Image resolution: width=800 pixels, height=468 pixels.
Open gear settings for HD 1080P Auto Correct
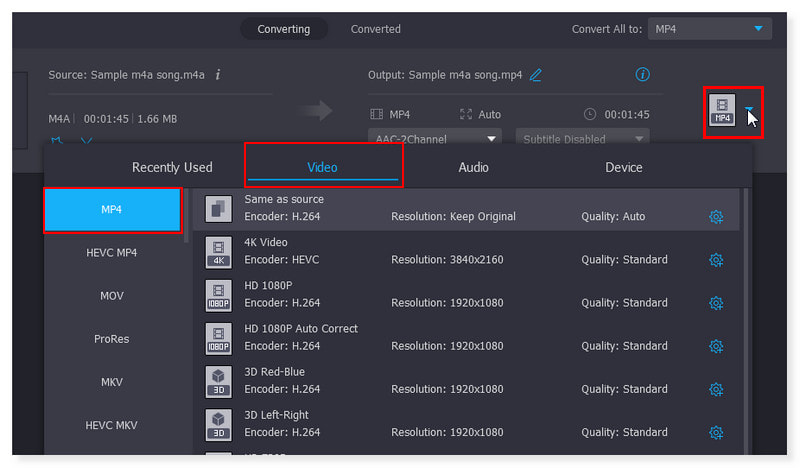[x=716, y=346]
